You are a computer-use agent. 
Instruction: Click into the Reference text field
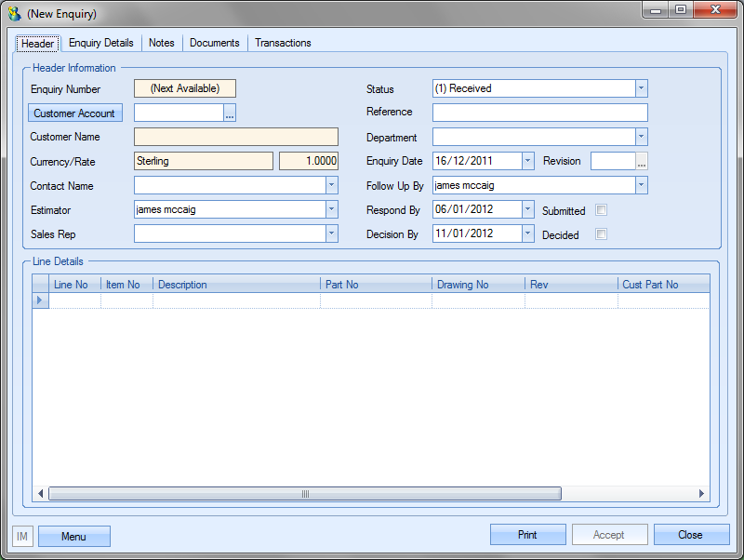point(539,113)
